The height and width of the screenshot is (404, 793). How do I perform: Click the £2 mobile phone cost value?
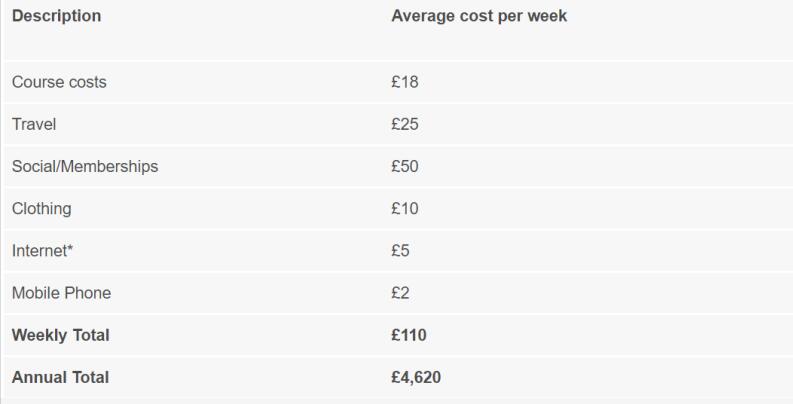(401, 293)
